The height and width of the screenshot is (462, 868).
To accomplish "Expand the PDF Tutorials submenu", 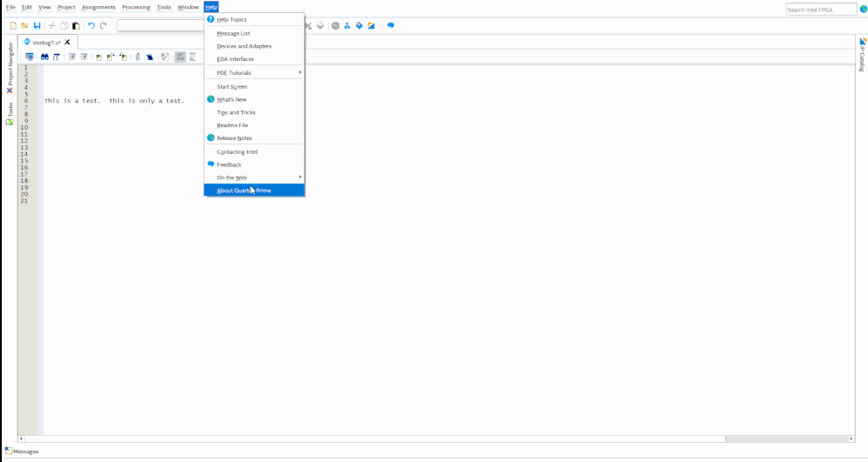I will tap(255, 72).
